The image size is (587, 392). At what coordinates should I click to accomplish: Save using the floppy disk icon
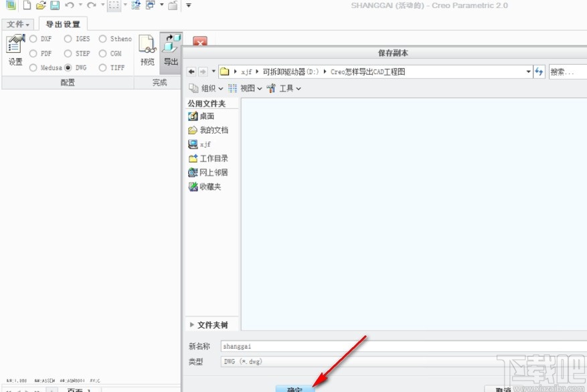tap(55, 5)
